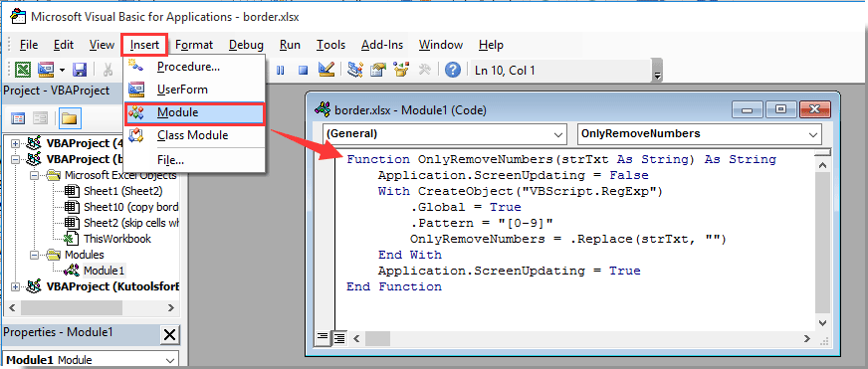
Task: Open Object Browser toolbar icon
Action: tap(401, 70)
